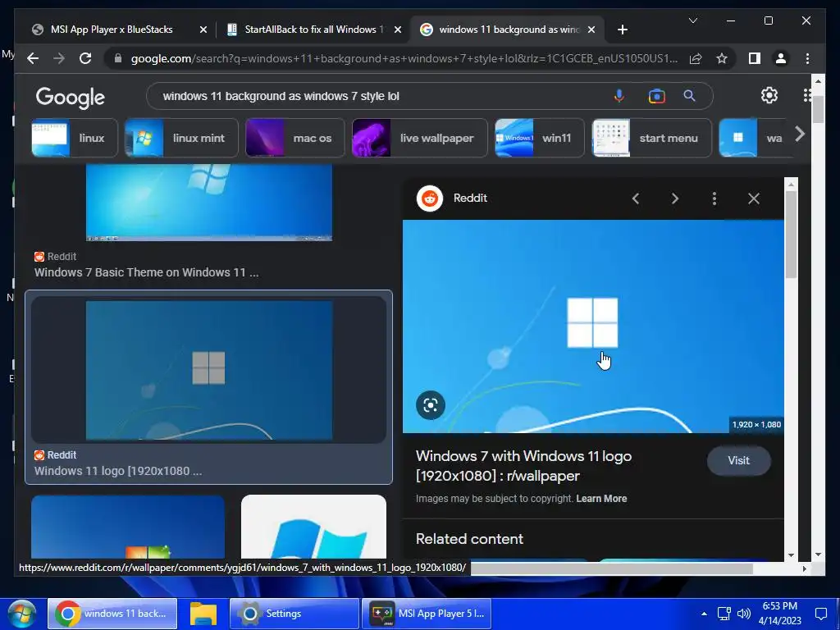The image size is (840, 630).
Task: Show next image in the preview panel
Action: [675, 199]
